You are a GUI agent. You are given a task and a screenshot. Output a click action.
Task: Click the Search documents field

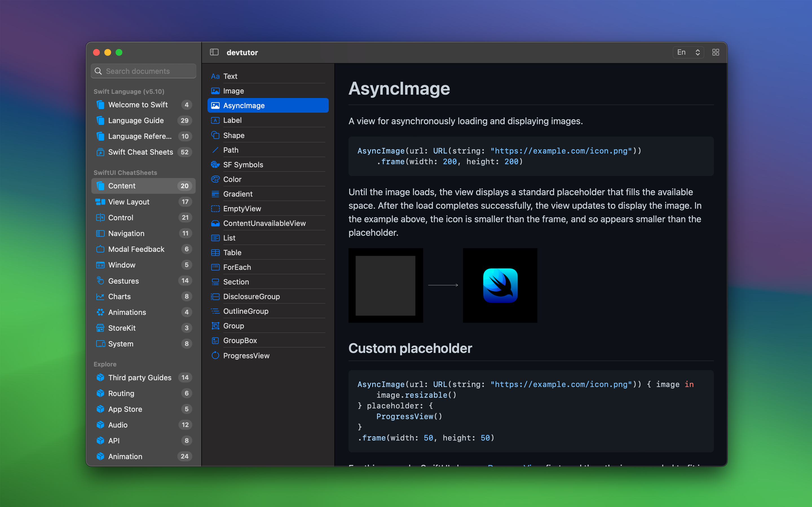click(144, 71)
